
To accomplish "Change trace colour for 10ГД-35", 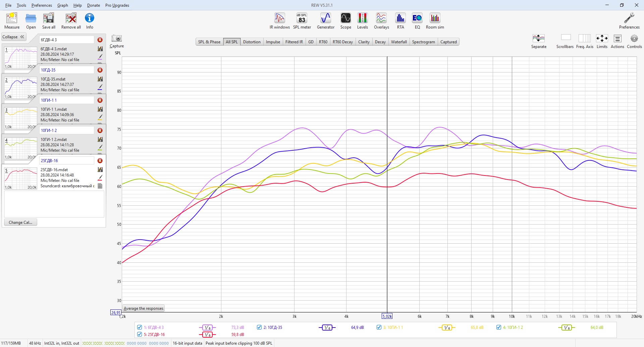I will (x=100, y=87).
